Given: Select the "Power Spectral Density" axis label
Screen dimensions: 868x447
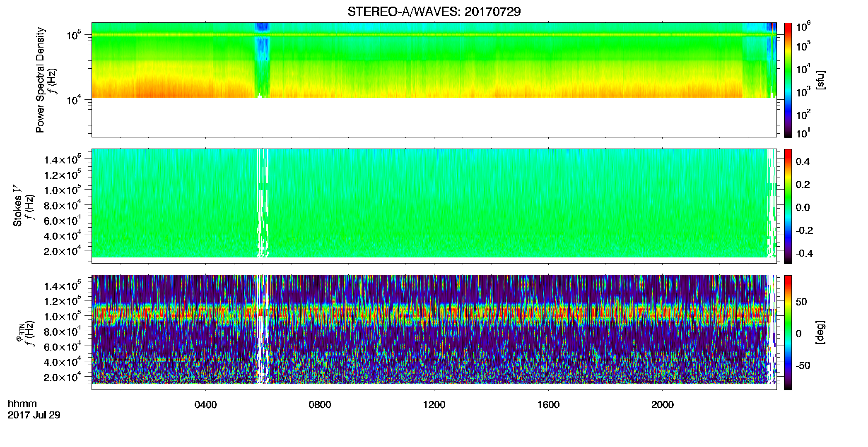Looking at the screenshot, I should 40,80.
